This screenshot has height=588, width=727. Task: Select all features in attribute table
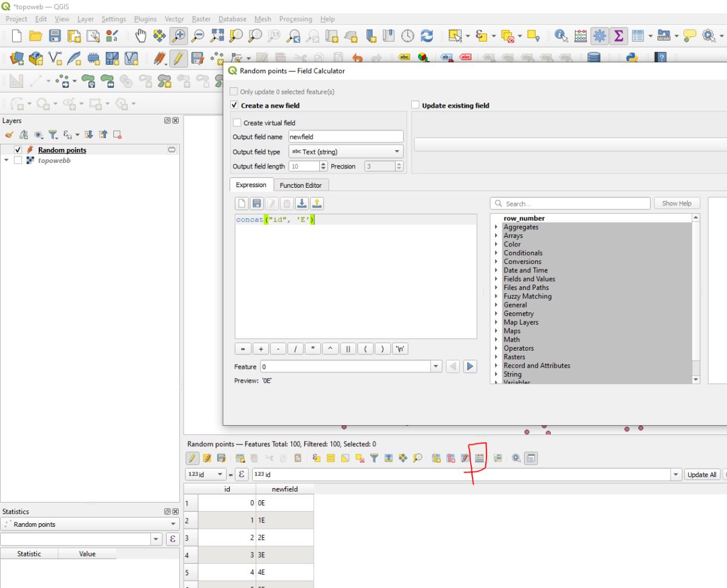click(331, 458)
